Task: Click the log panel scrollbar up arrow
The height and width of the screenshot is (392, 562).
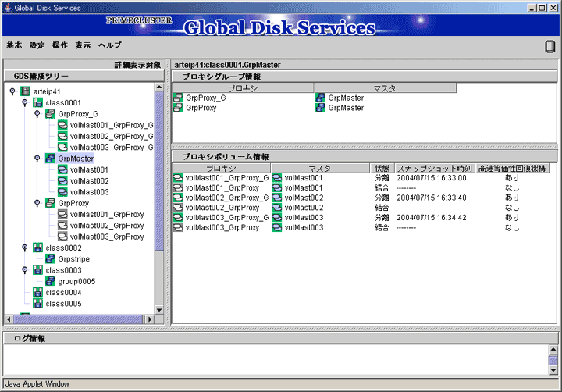Action: 553,349
